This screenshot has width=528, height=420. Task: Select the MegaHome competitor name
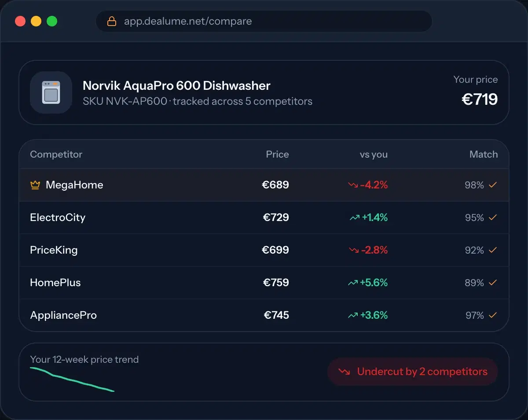(74, 185)
